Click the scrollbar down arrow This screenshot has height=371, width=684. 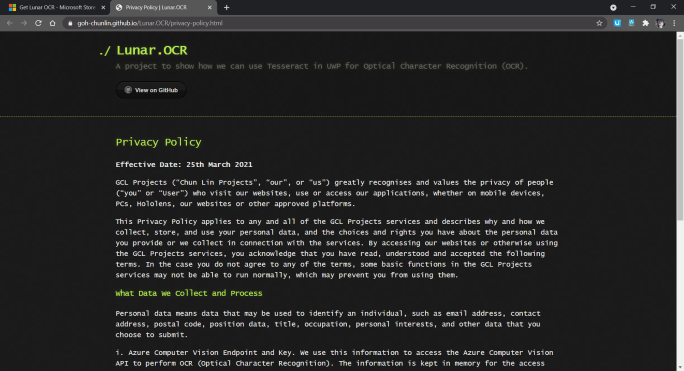(x=680, y=368)
